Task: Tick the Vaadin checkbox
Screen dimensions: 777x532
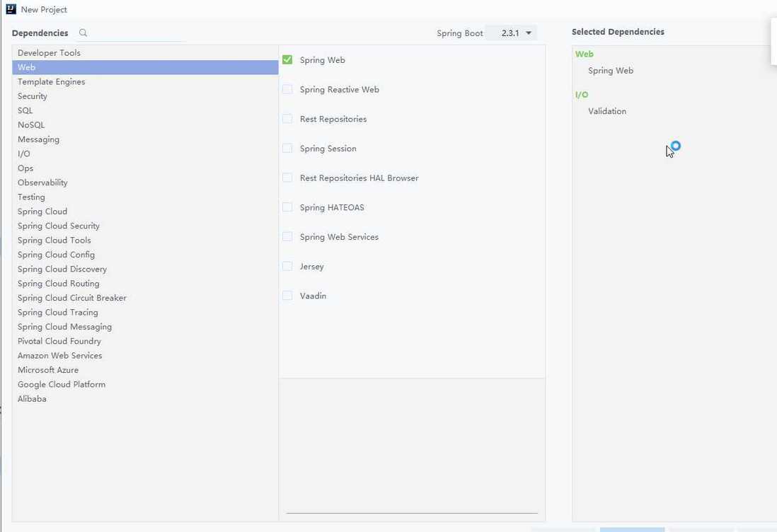Action: pos(287,296)
